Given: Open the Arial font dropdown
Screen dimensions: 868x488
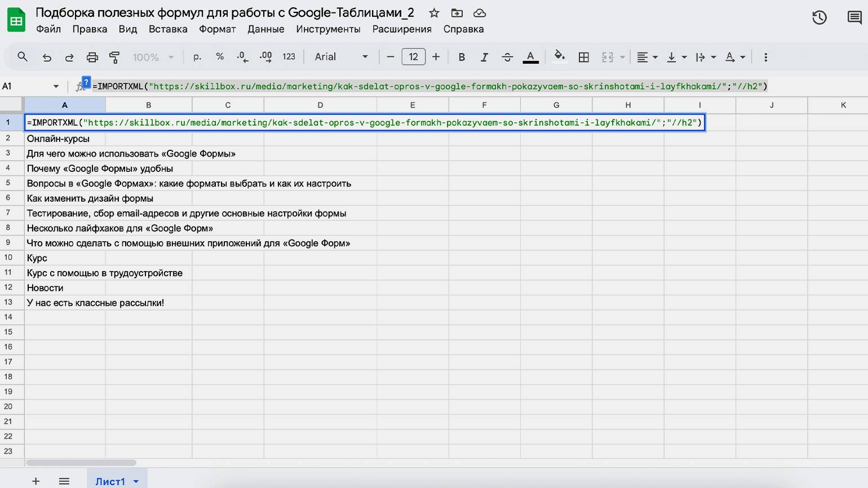Looking at the screenshot, I should [341, 57].
